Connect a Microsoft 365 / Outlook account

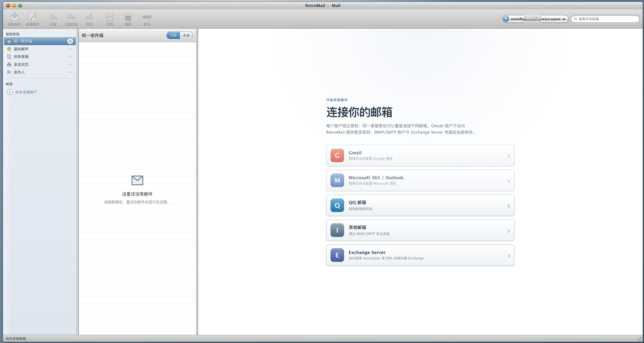[x=420, y=180]
